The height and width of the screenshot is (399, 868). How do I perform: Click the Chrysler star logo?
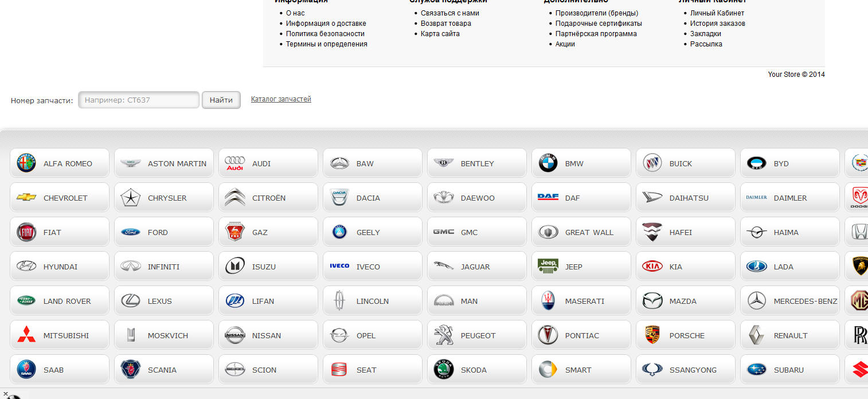(131, 198)
